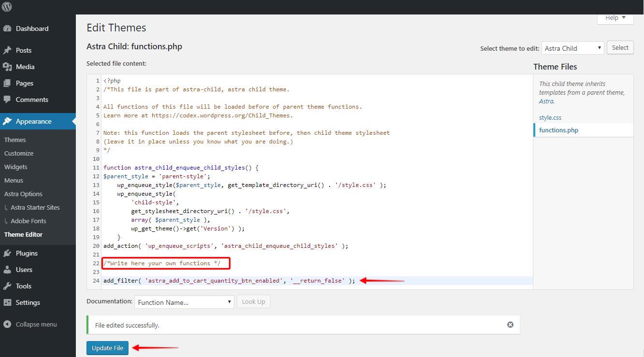This screenshot has width=644, height=357.
Task: Dismiss the 'File edited successfully' notice
Action: 510,325
